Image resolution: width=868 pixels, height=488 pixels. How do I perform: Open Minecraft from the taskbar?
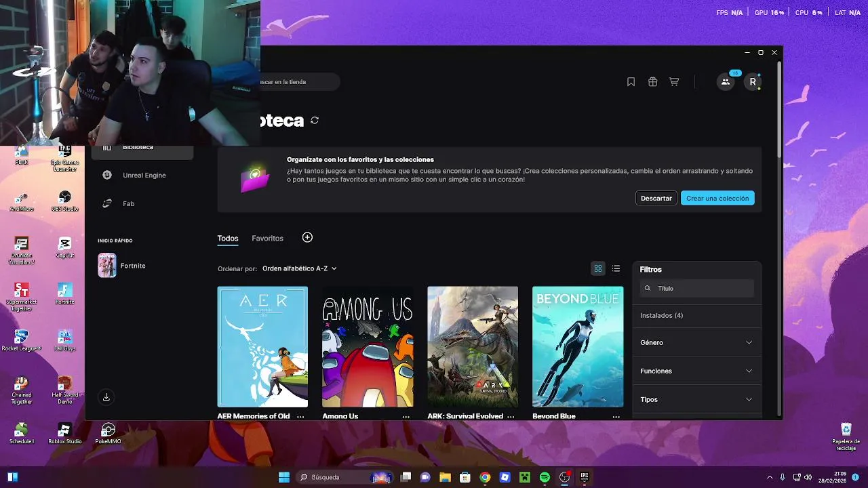[525, 477]
